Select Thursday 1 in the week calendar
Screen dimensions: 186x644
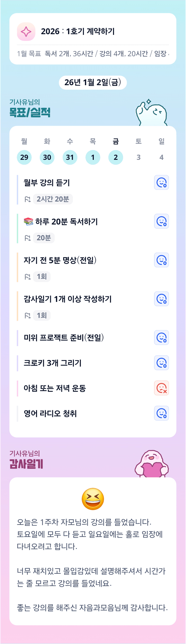coord(93,157)
